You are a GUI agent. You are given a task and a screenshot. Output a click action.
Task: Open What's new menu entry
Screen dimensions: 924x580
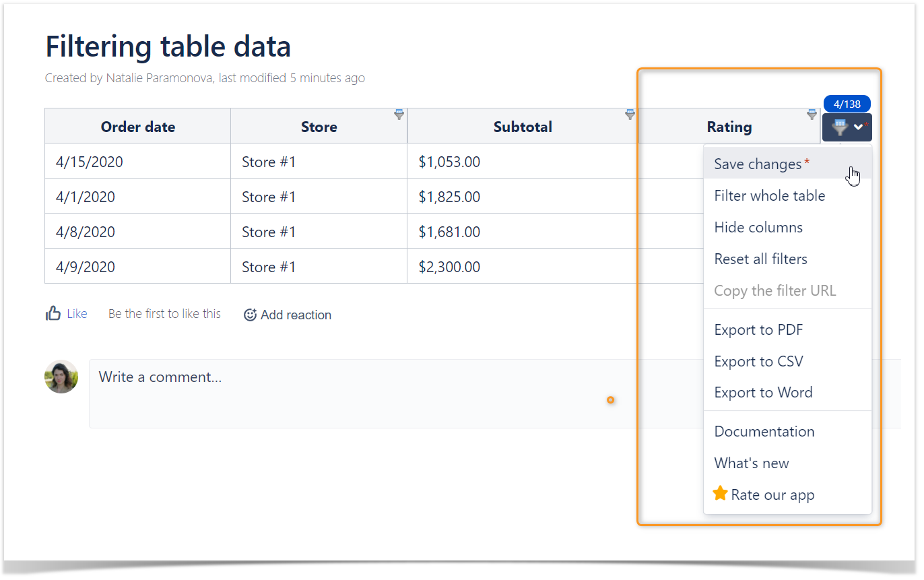coord(751,463)
